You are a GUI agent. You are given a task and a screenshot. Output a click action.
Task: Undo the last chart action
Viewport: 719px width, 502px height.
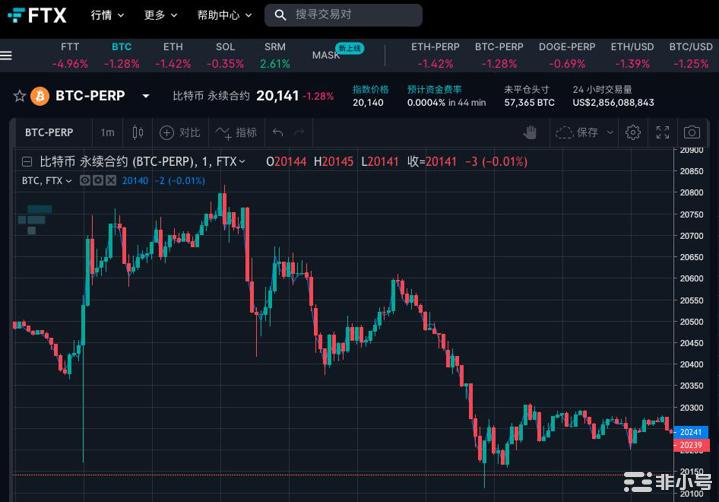pos(278,132)
